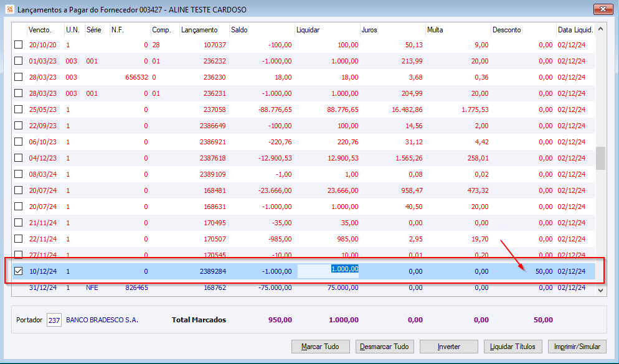Screen dimensions: 619x364
Task: Click the Liquidar Títulos button
Action: click(x=513, y=347)
